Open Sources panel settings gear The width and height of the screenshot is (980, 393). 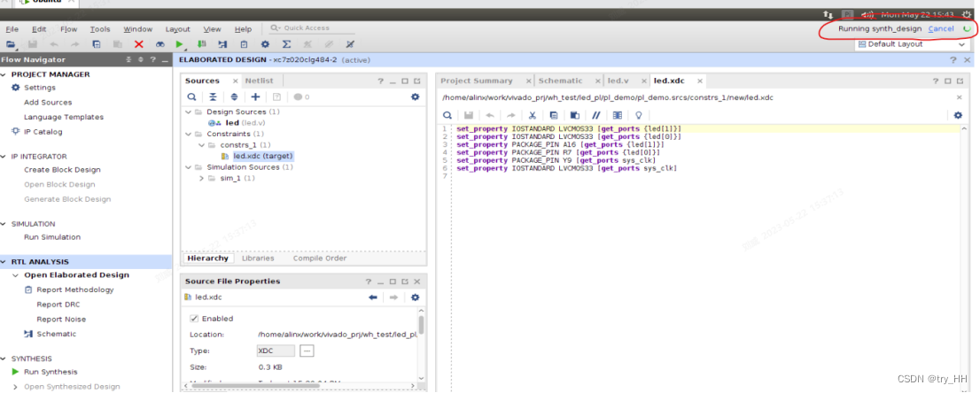[415, 96]
